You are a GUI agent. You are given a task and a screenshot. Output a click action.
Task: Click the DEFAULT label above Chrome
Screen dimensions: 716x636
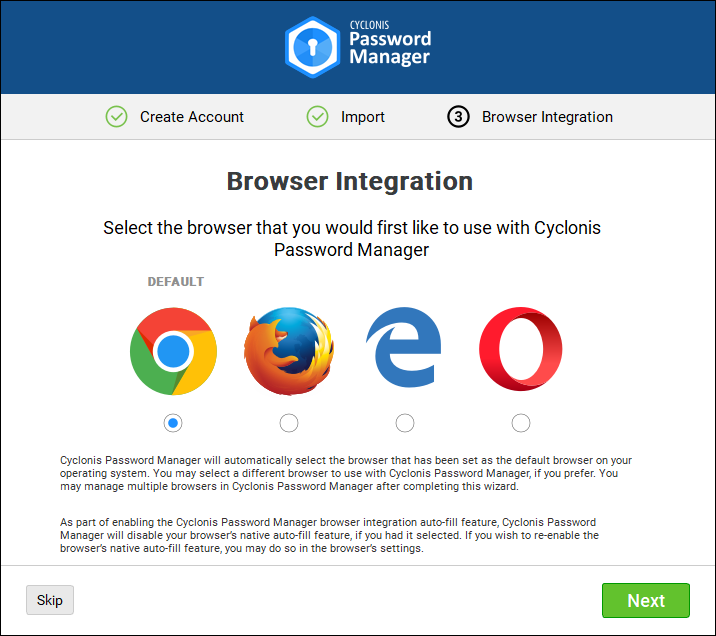(176, 282)
